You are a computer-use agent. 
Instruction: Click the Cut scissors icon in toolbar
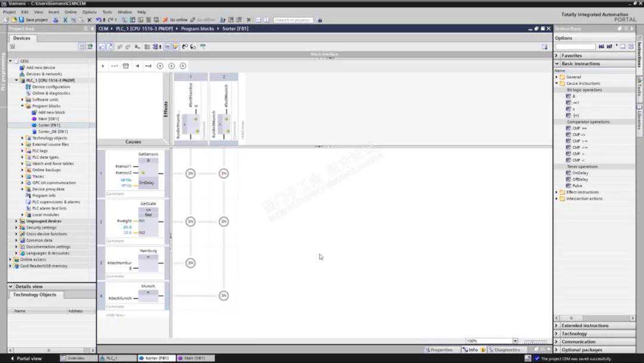tap(65, 20)
